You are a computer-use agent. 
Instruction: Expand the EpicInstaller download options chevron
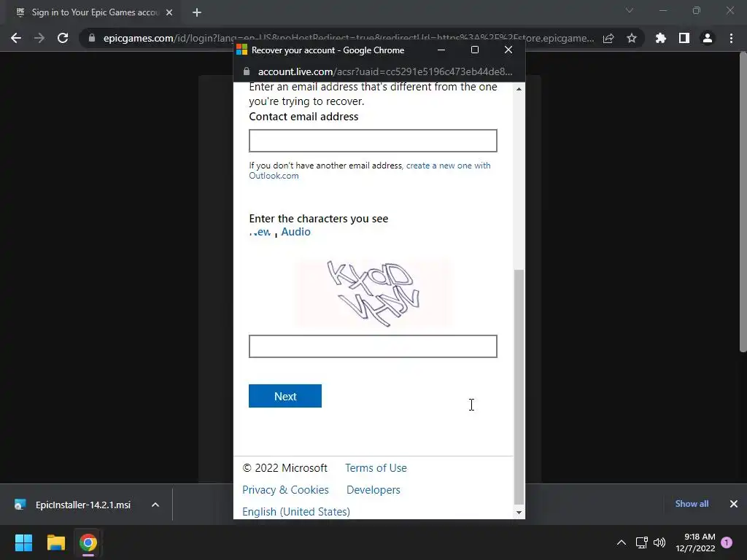click(x=155, y=505)
